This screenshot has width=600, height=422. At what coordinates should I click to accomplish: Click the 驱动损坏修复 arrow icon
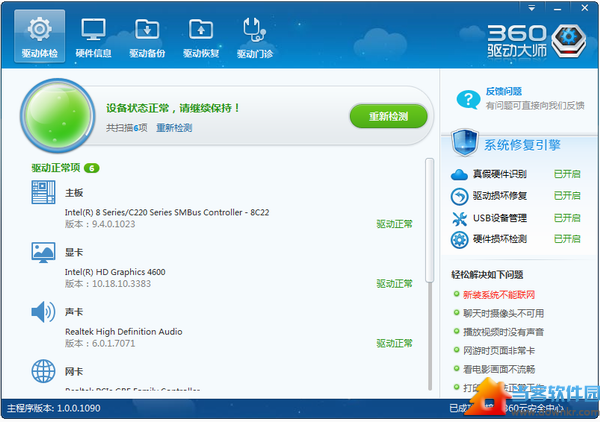coord(459,197)
